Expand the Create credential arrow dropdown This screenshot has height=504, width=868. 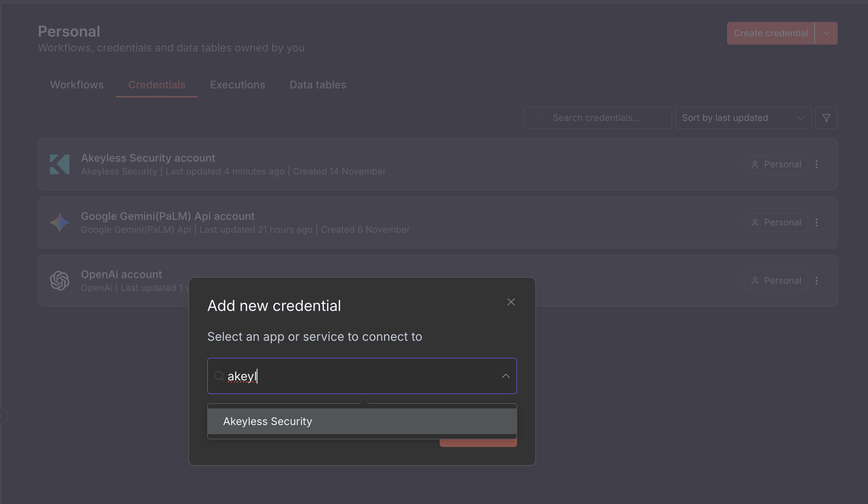click(x=826, y=33)
